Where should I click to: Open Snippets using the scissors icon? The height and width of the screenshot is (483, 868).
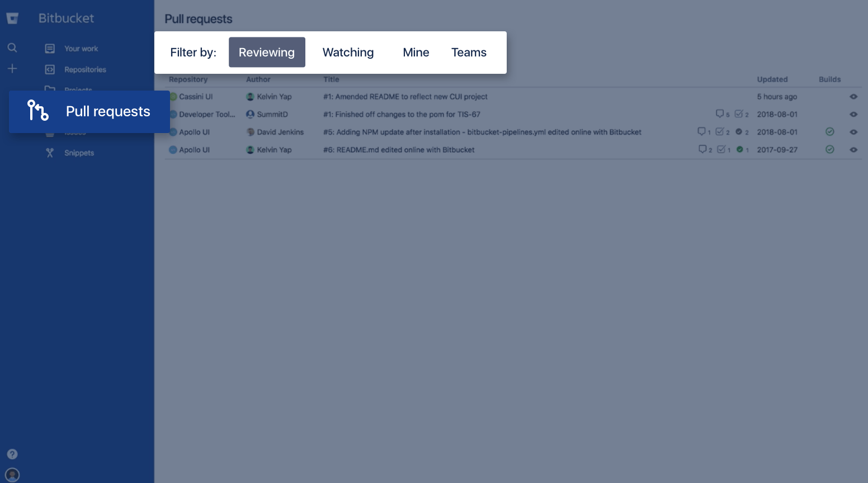pos(49,152)
